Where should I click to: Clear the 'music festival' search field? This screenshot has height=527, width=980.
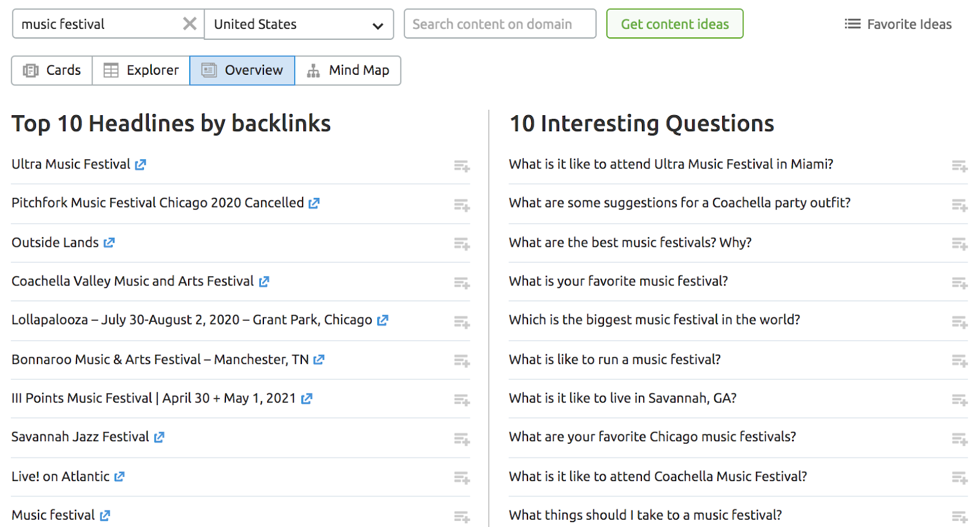(x=190, y=24)
